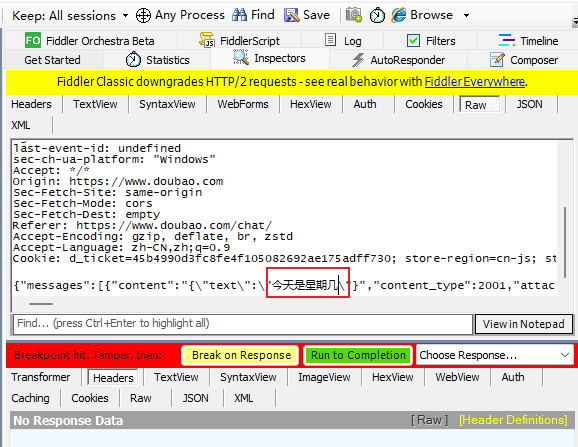Select the response TextView tab
Image resolution: width=578 pixels, height=447 pixels.
[x=176, y=377]
